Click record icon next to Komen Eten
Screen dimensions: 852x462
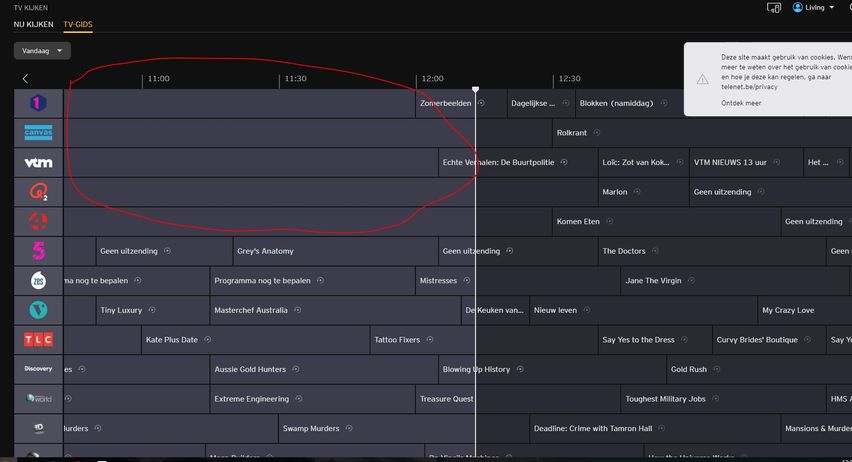point(610,221)
